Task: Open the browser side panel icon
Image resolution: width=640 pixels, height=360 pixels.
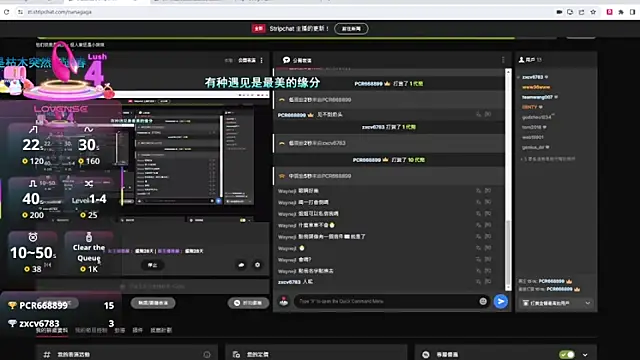Action: (x=632, y=12)
